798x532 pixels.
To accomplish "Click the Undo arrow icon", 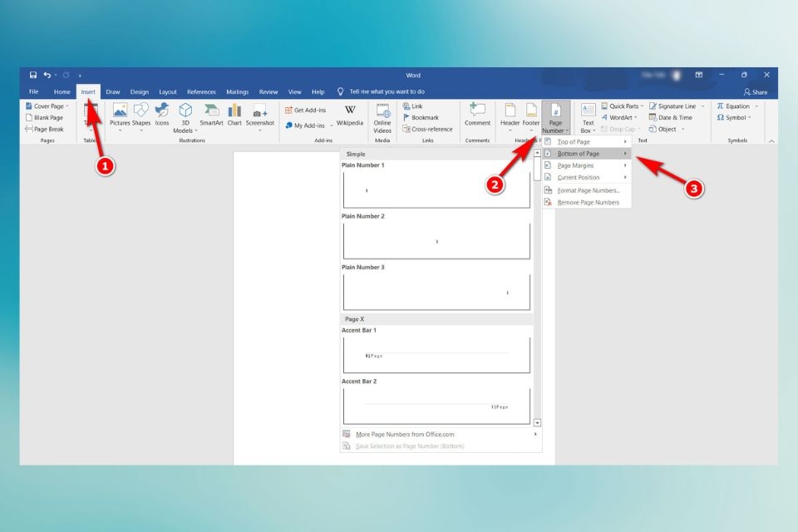I will [47, 75].
